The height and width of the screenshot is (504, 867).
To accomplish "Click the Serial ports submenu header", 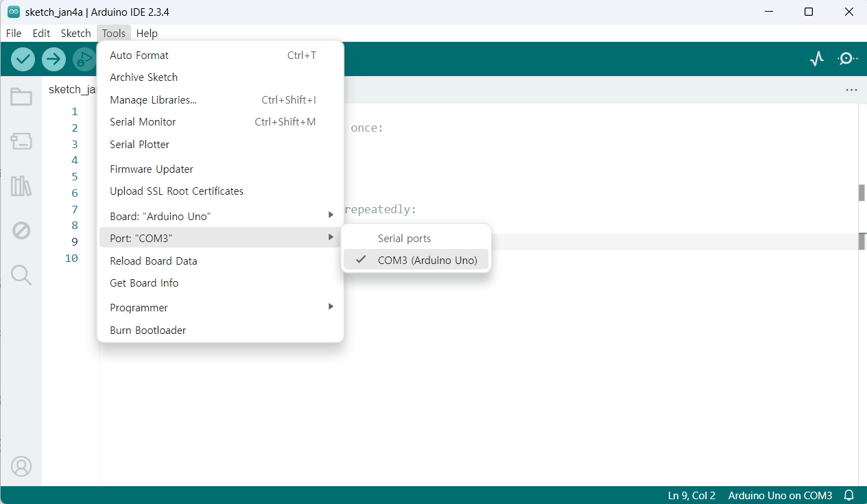I will (x=405, y=239).
